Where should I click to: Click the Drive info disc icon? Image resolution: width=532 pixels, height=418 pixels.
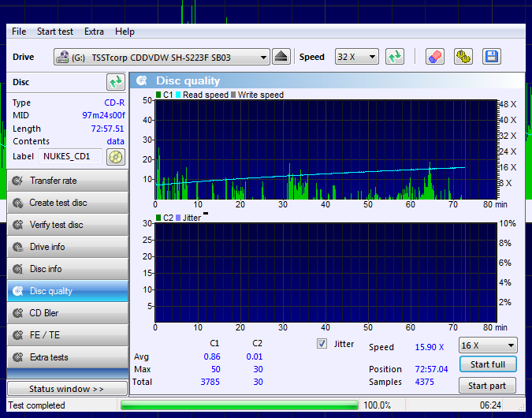(x=17, y=247)
